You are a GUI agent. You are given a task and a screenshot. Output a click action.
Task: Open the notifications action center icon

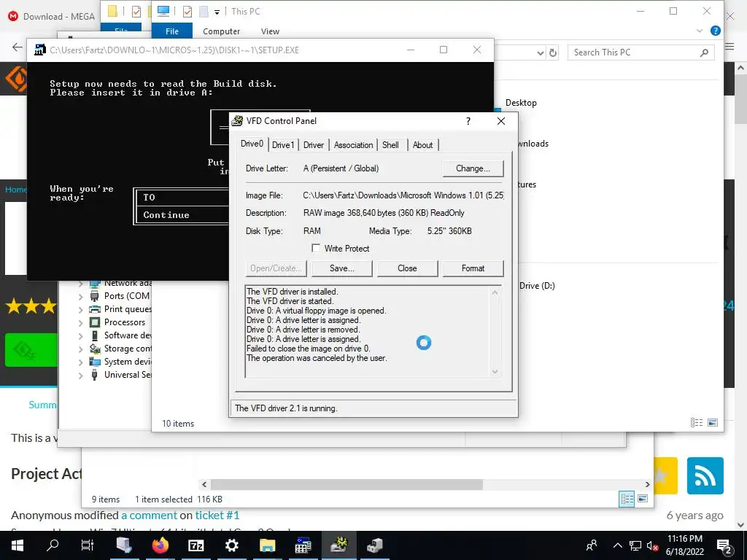(x=724, y=546)
